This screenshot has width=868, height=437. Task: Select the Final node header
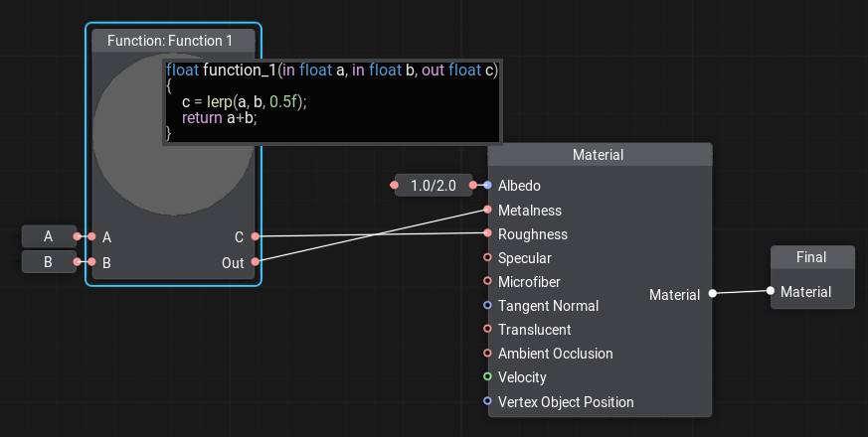(811, 257)
